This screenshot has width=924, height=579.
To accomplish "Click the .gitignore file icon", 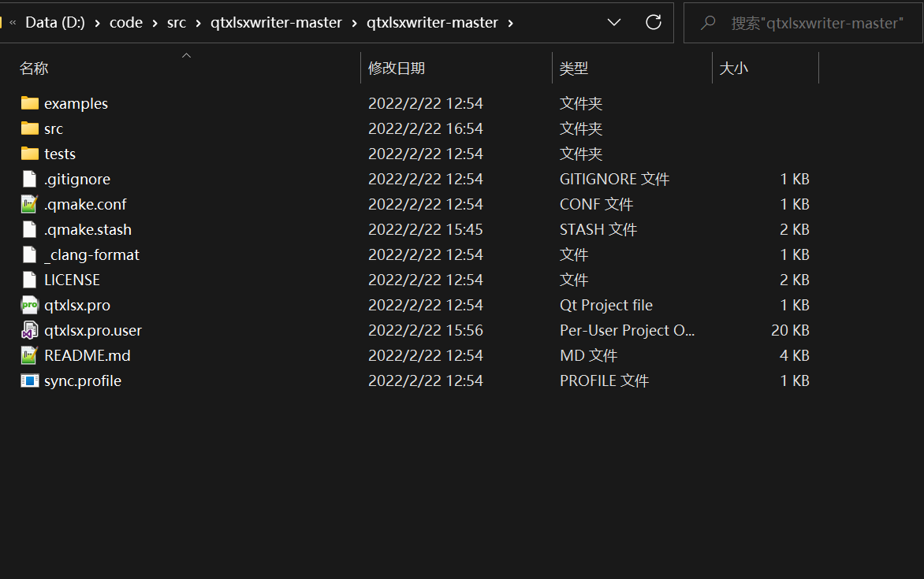I will coord(28,179).
